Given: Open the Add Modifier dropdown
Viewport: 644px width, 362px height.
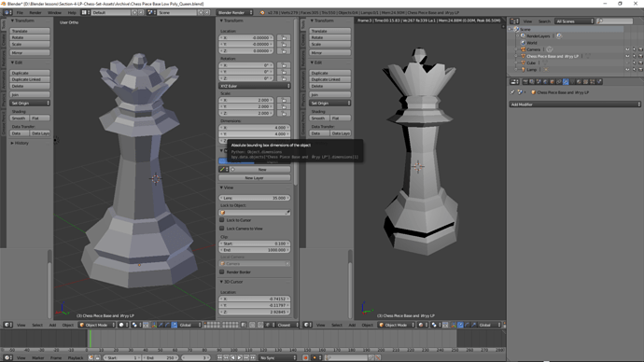Looking at the screenshot, I should [x=575, y=104].
